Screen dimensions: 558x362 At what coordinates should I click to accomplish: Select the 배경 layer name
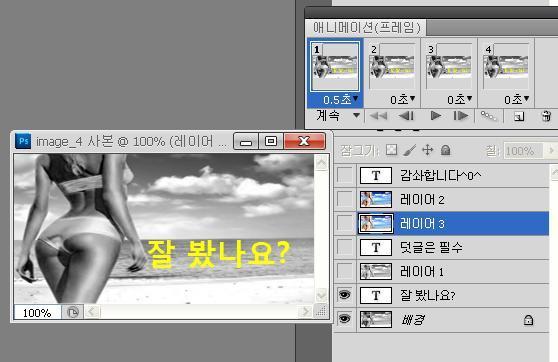413,320
